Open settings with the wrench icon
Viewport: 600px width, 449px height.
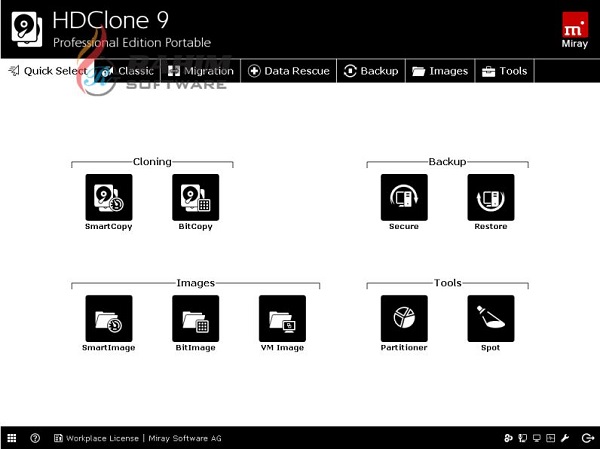click(565, 438)
